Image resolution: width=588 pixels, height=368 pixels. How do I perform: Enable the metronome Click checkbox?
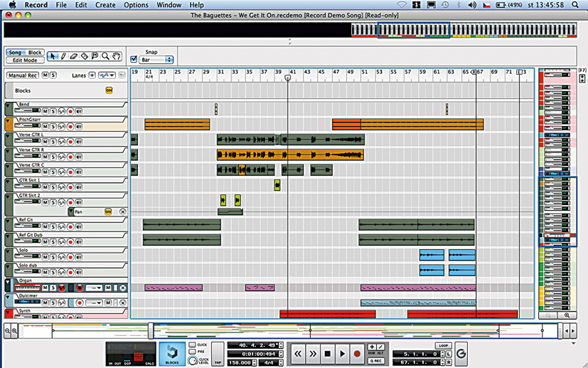point(192,345)
